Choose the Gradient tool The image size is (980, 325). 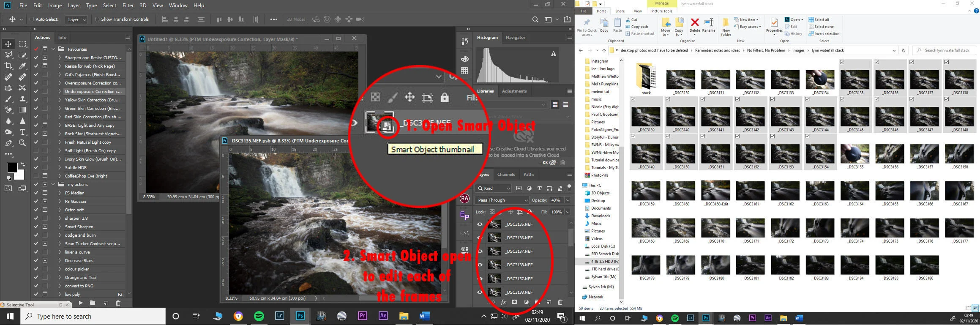pos(22,110)
